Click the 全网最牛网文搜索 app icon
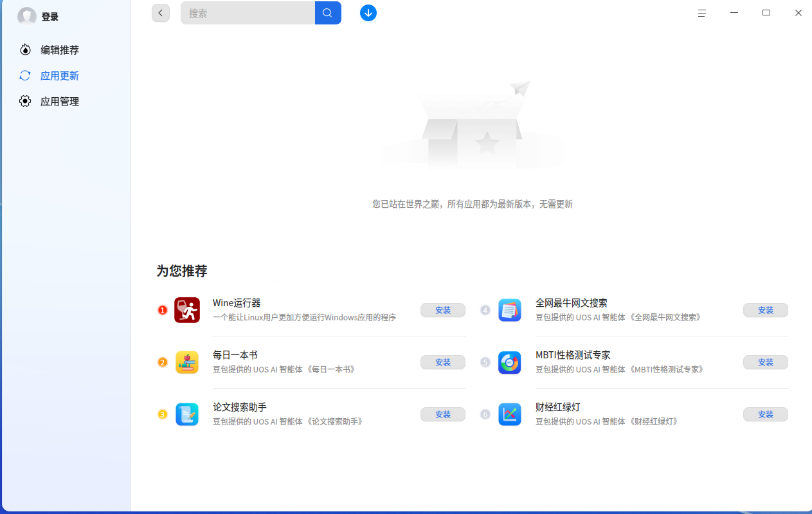The width and height of the screenshot is (812, 514). tap(510, 310)
